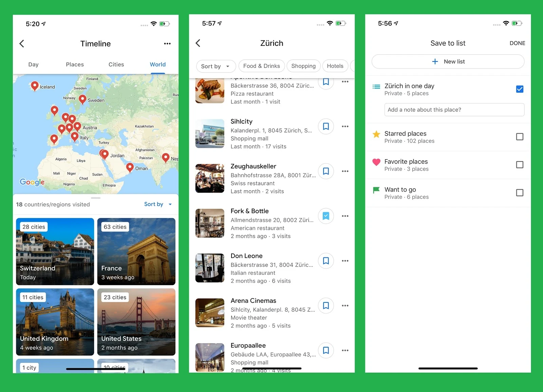Open more options for Arena Cinemas
Image resolution: width=543 pixels, height=392 pixels.
coord(345,306)
